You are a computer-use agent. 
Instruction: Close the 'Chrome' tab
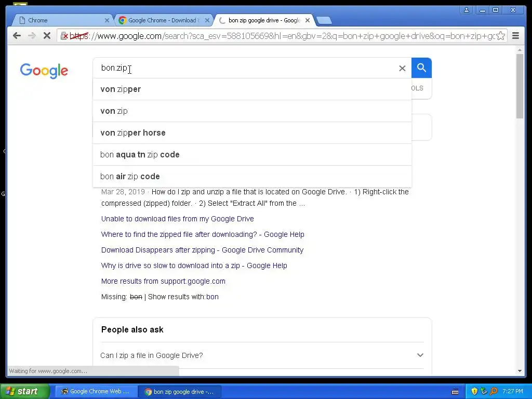tap(107, 20)
